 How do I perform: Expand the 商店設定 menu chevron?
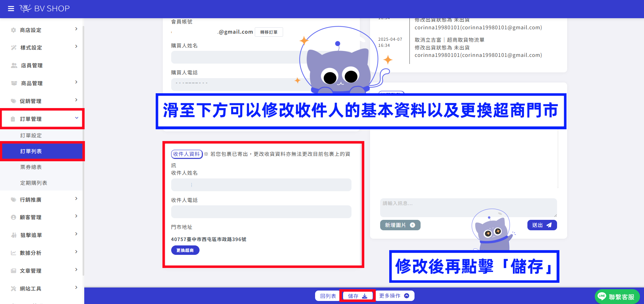tap(76, 29)
